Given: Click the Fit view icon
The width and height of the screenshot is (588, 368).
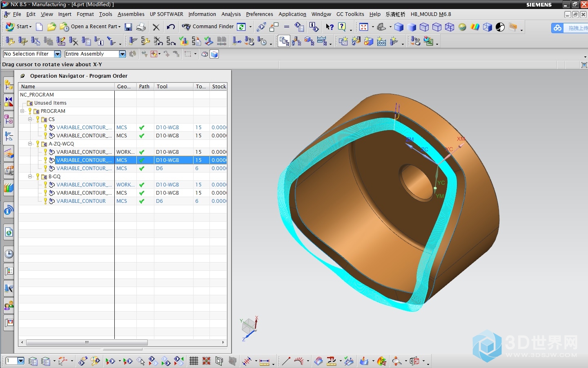Looking at the screenshot, I should 363,27.
